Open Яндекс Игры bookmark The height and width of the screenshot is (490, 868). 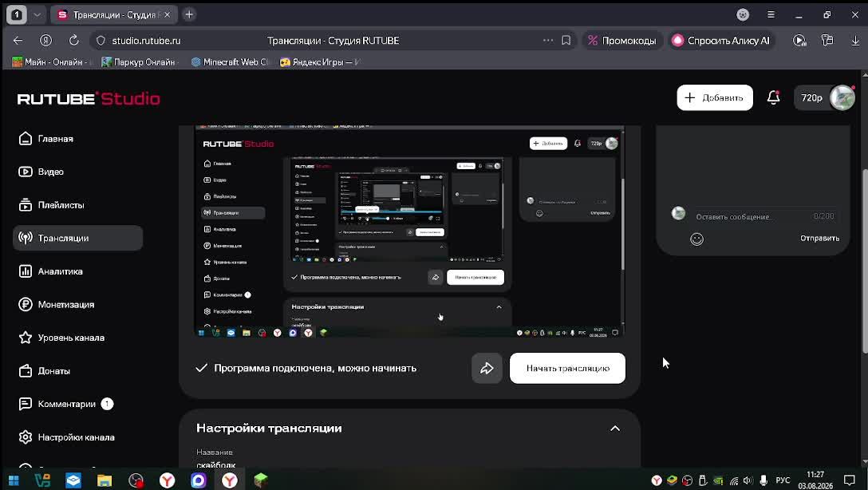[320, 62]
